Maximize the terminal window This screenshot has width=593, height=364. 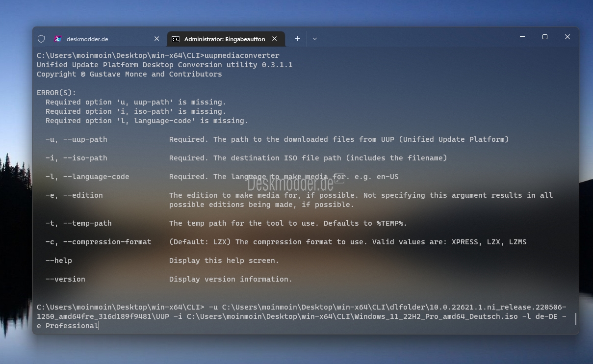(x=545, y=37)
